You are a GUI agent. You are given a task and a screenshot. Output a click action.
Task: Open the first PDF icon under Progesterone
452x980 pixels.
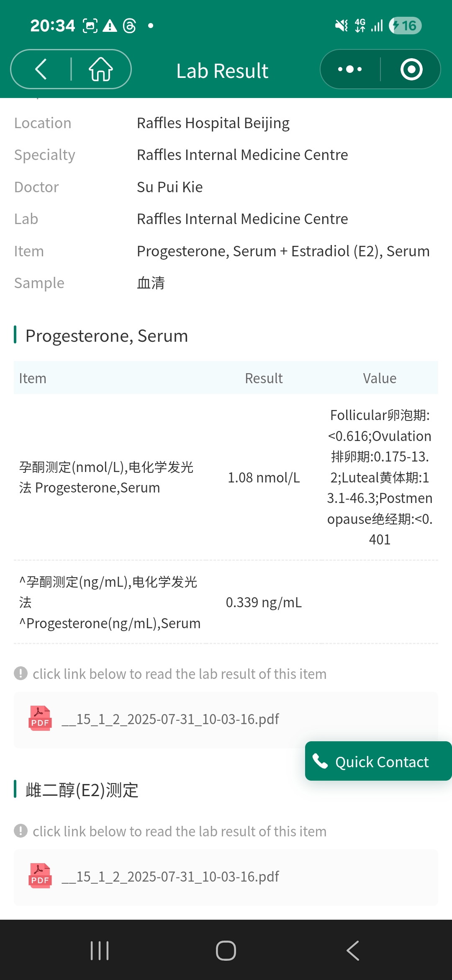[40, 719]
